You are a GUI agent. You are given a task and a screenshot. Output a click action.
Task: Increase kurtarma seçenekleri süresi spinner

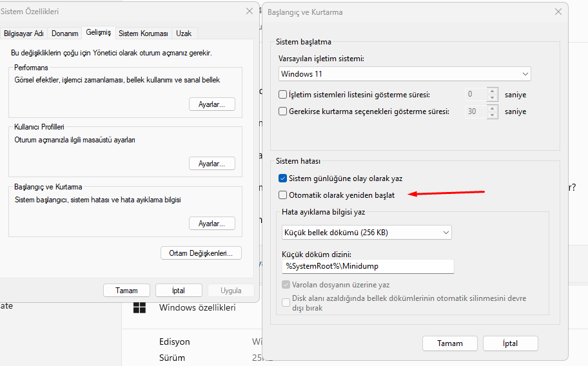tap(493, 108)
